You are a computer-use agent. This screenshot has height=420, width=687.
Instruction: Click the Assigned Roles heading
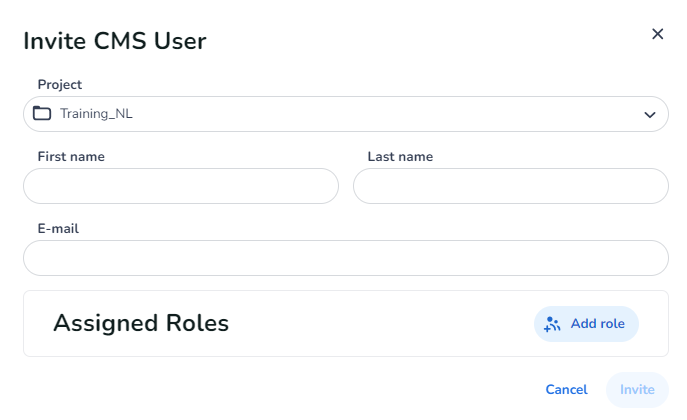click(141, 323)
